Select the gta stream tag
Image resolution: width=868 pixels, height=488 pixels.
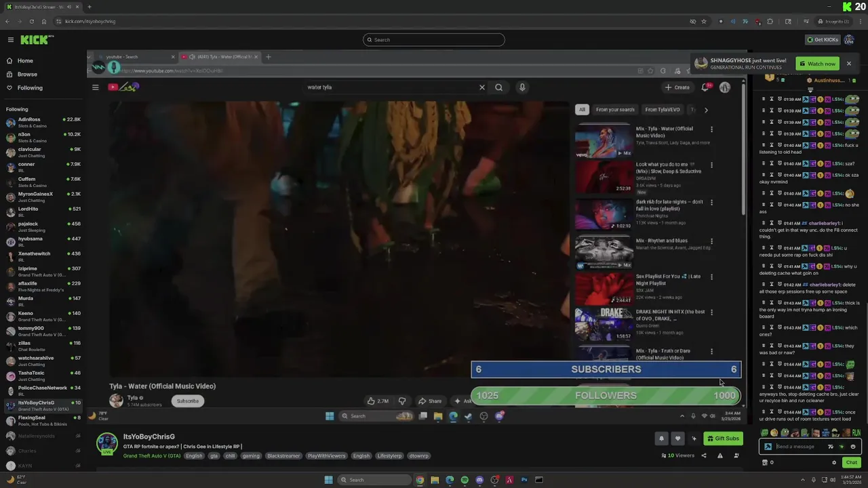coord(214,456)
